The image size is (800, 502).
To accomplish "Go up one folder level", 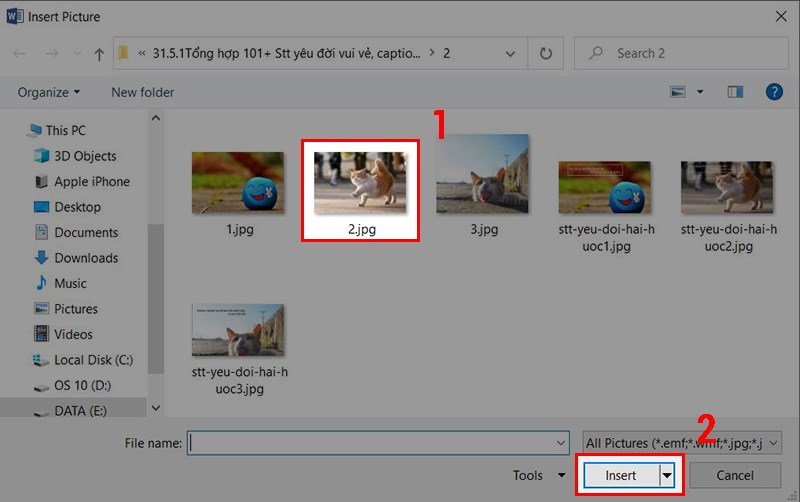I will tap(99, 54).
